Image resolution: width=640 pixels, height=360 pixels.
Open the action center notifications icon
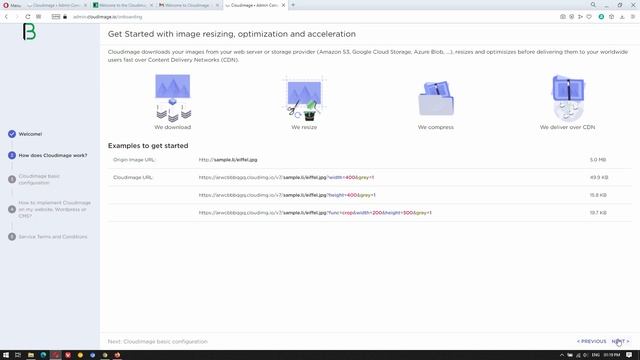[x=629, y=355]
